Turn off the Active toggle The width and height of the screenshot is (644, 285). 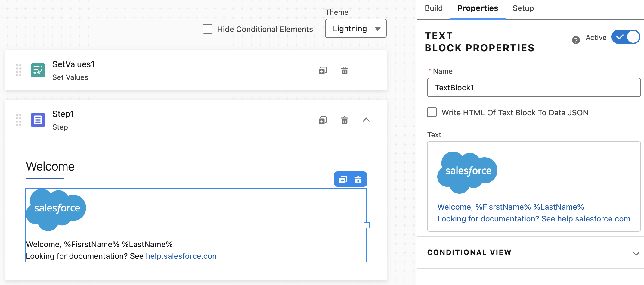[625, 37]
